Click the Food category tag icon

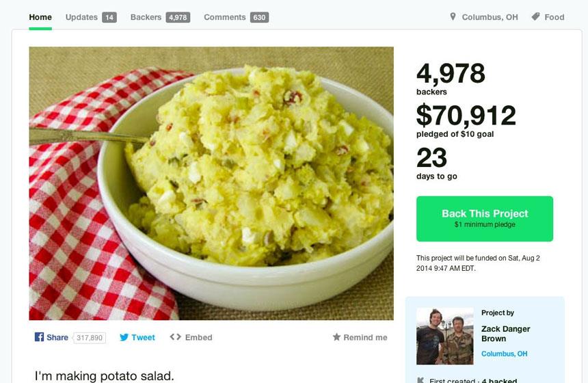(x=535, y=17)
